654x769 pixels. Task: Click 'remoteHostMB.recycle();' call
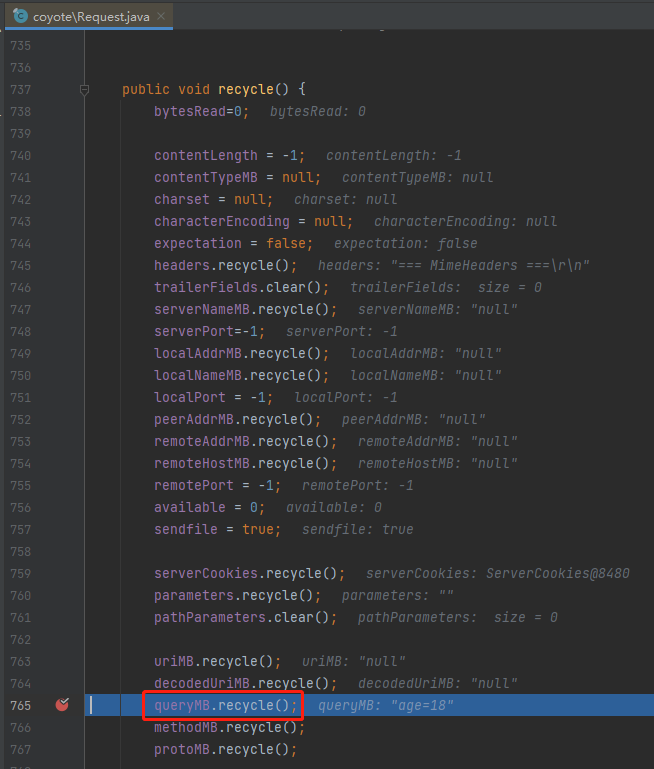tap(246, 463)
